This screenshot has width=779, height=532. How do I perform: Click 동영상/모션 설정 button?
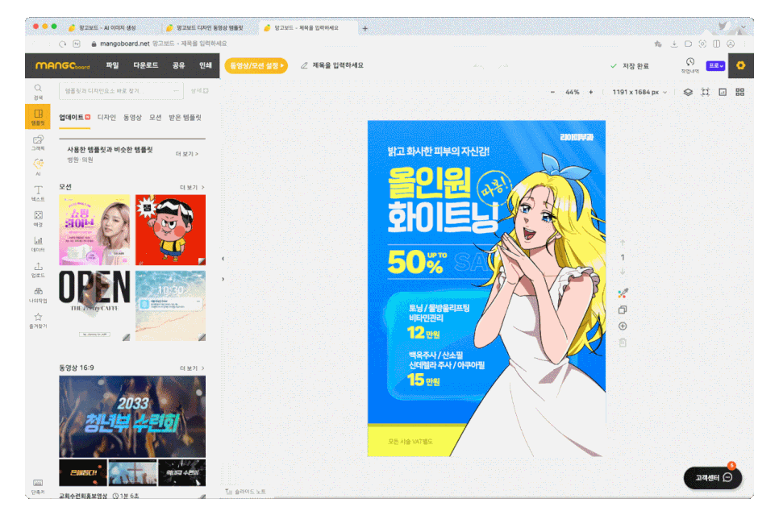[256, 65]
